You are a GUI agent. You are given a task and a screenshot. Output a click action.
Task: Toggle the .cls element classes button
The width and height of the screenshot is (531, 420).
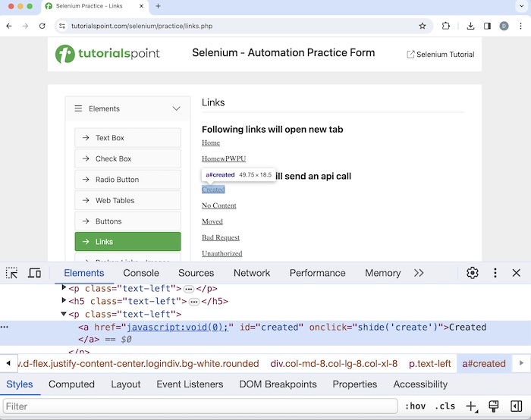click(x=446, y=406)
